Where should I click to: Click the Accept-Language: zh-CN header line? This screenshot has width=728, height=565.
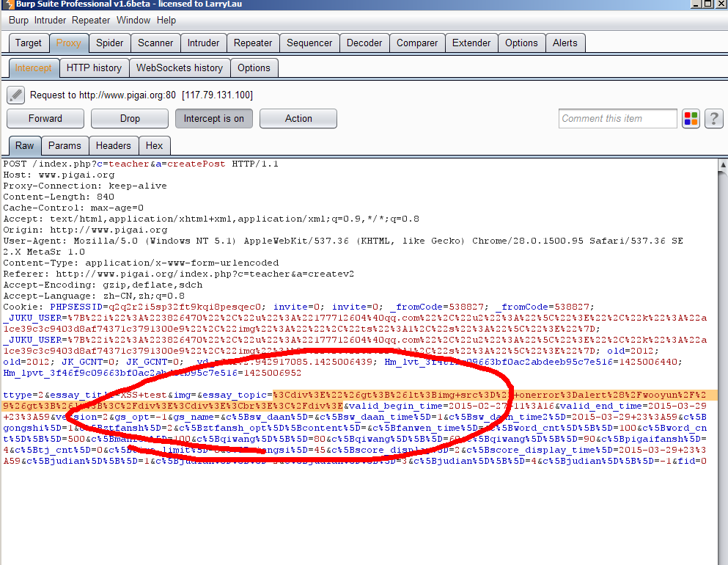(x=94, y=296)
